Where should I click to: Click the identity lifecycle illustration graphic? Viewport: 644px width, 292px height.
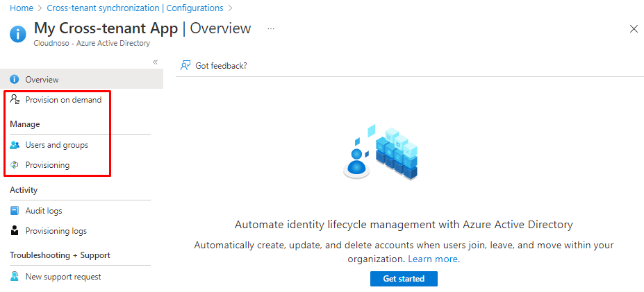(380, 153)
